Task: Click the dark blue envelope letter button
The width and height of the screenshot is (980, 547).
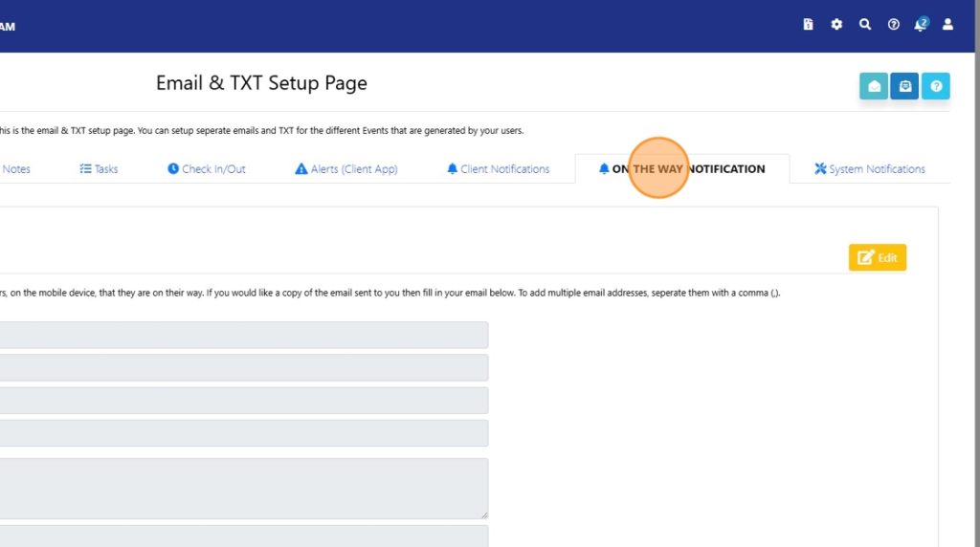Action: tap(904, 86)
